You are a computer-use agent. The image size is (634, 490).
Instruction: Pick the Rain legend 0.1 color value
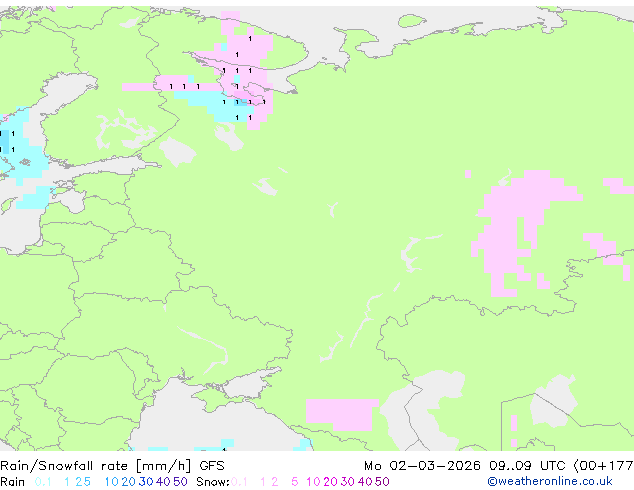point(43,482)
